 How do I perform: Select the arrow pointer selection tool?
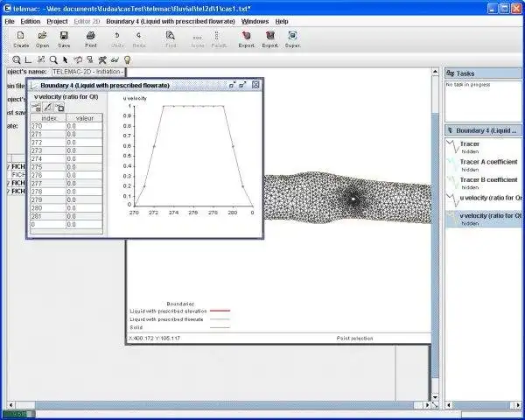click(x=66, y=60)
